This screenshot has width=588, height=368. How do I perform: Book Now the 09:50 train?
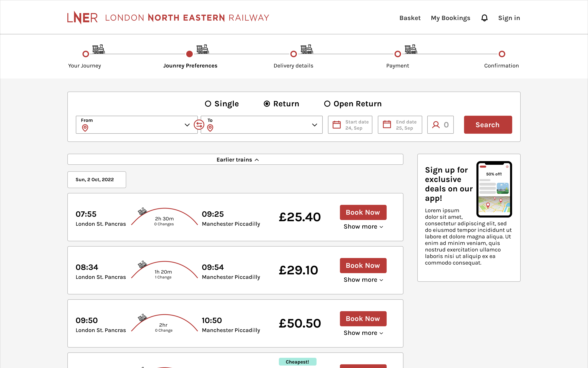coord(363,319)
